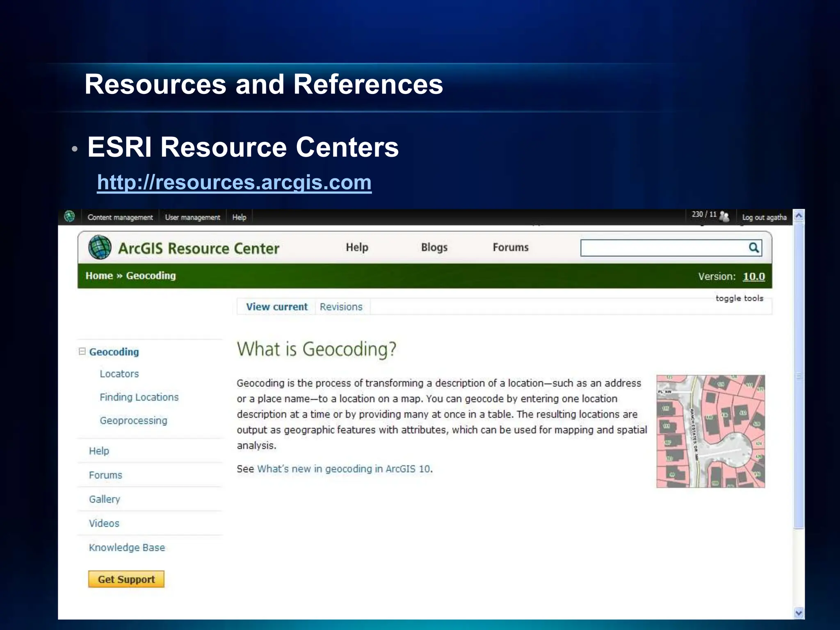
Task: Open the Knowledge Base sidebar link
Action: point(127,548)
